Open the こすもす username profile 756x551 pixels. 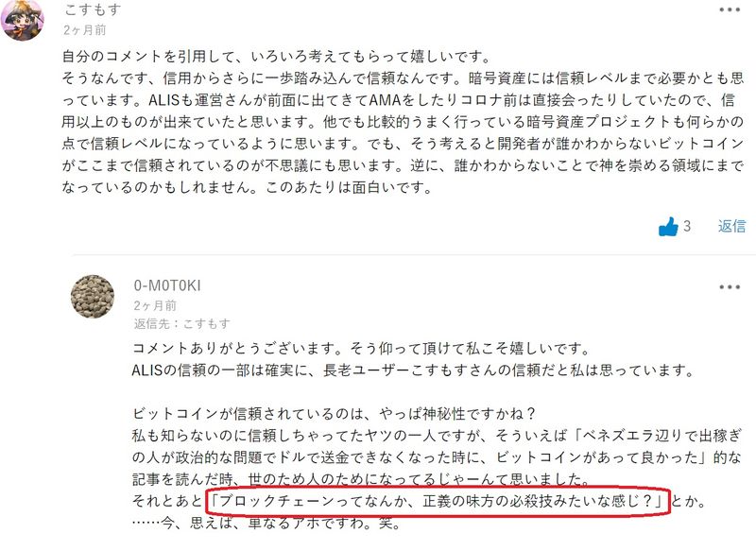[93, 9]
